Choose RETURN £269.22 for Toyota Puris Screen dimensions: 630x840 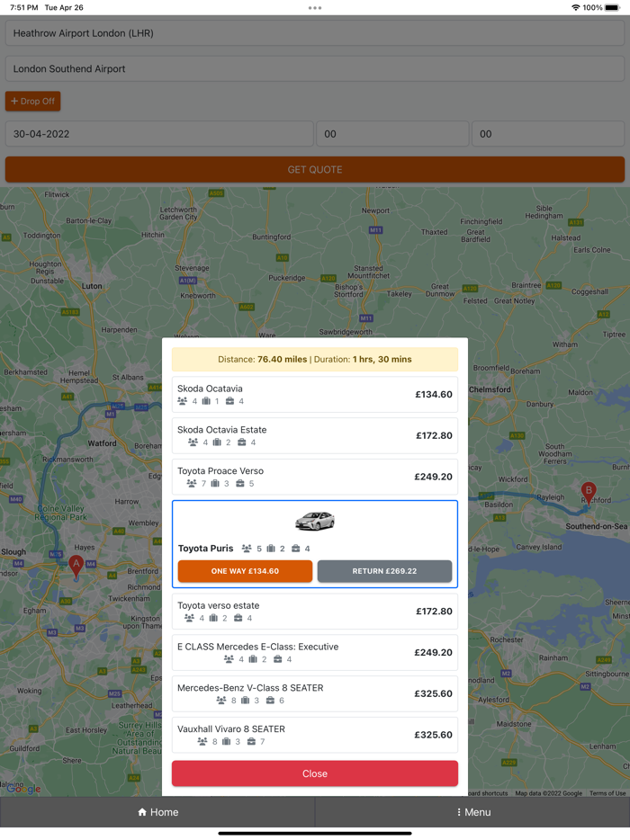[x=384, y=571]
